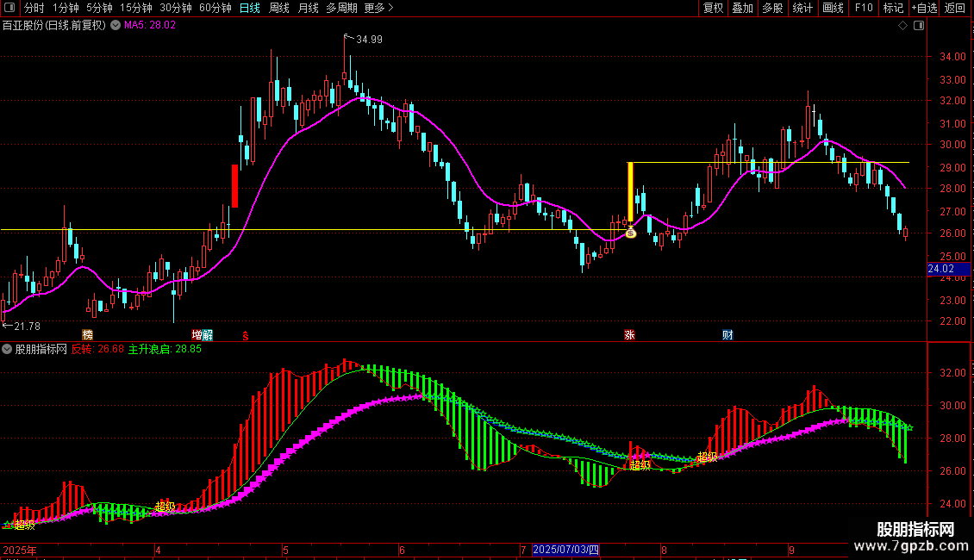Toggle the 叠加 overlay button
The width and height of the screenshot is (974, 560).
[742, 9]
